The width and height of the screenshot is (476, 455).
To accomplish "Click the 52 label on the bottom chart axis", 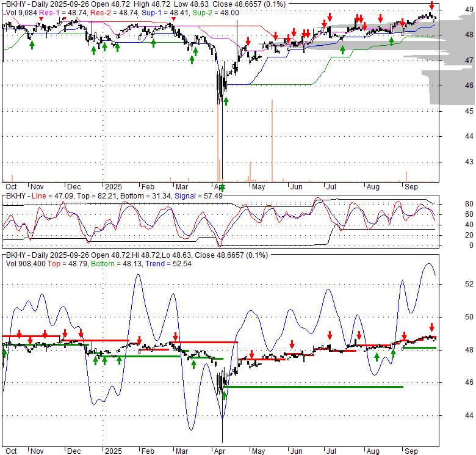I will (469, 284).
